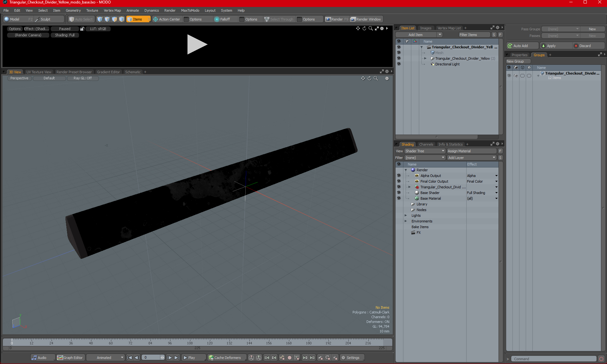Toggle visibility of Mesh item
Screen dimensions: 607x364
click(x=399, y=53)
